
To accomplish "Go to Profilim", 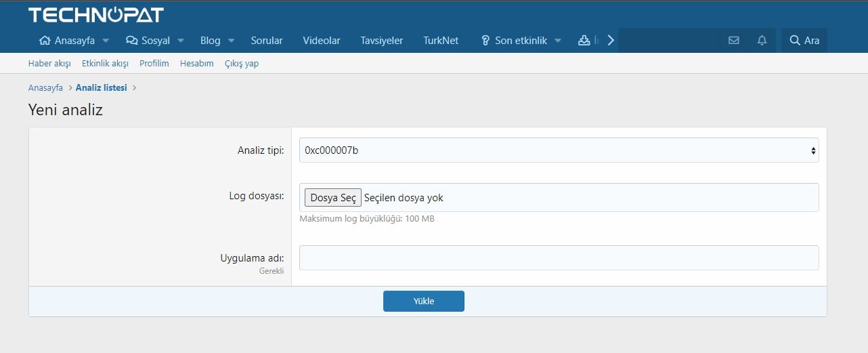I will [x=154, y=63].
